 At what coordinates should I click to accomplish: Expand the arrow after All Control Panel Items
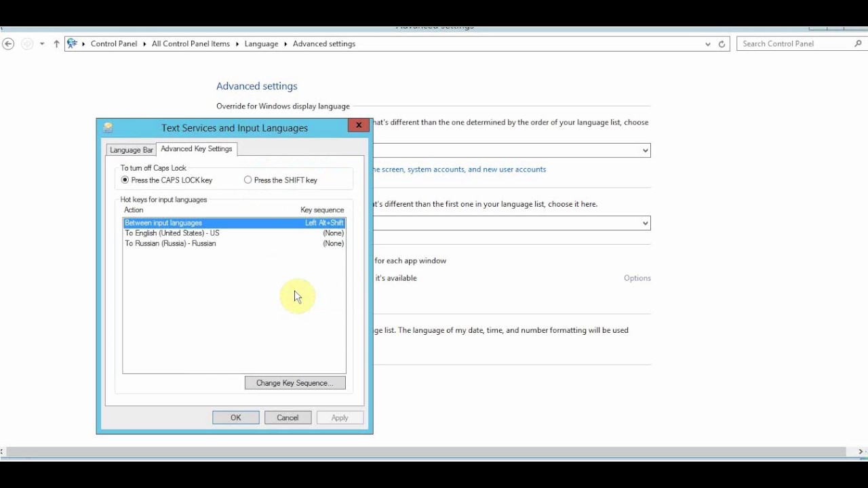237,44
